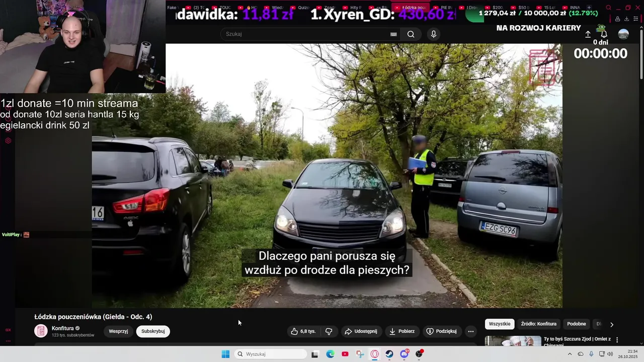The image size is (644, 362).
Task: Click the Udostępnij share button
Action: pyautogui.click(x=361, y=331)
